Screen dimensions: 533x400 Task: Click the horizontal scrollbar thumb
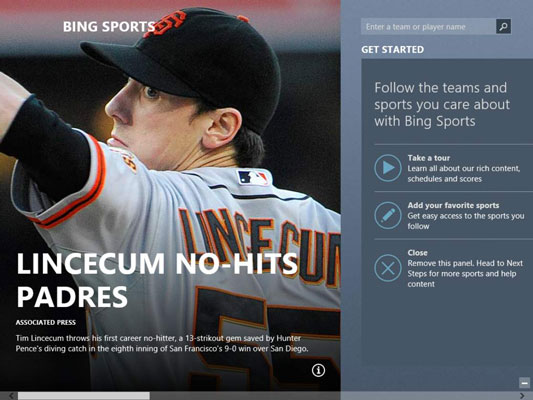coord(84,396)
